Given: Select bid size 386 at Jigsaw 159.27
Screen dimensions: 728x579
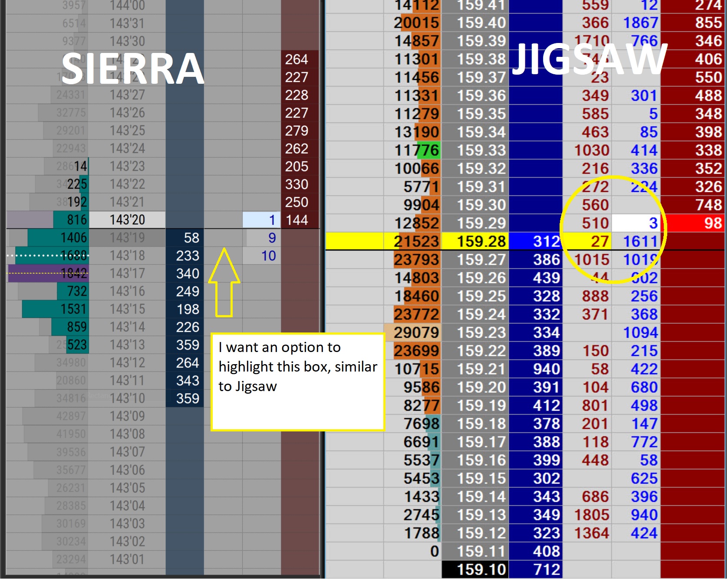Looking at the screenshot, I should point(536,260).
